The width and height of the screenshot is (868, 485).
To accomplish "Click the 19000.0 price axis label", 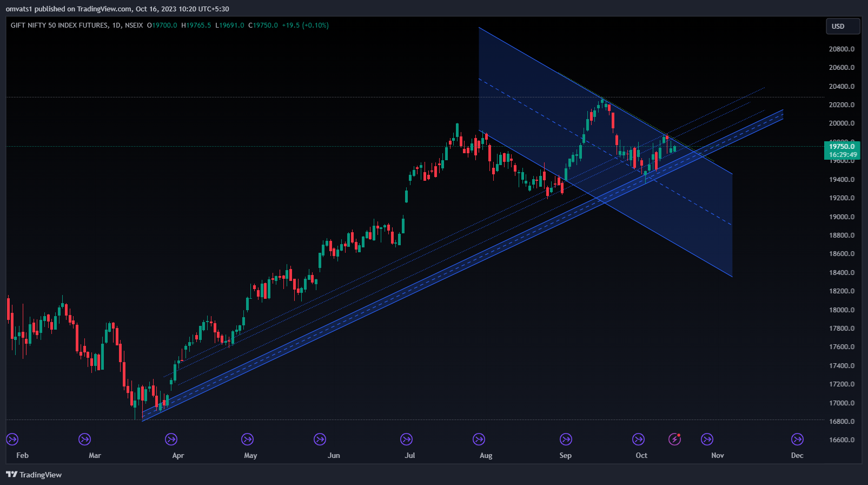I will 842,217.
